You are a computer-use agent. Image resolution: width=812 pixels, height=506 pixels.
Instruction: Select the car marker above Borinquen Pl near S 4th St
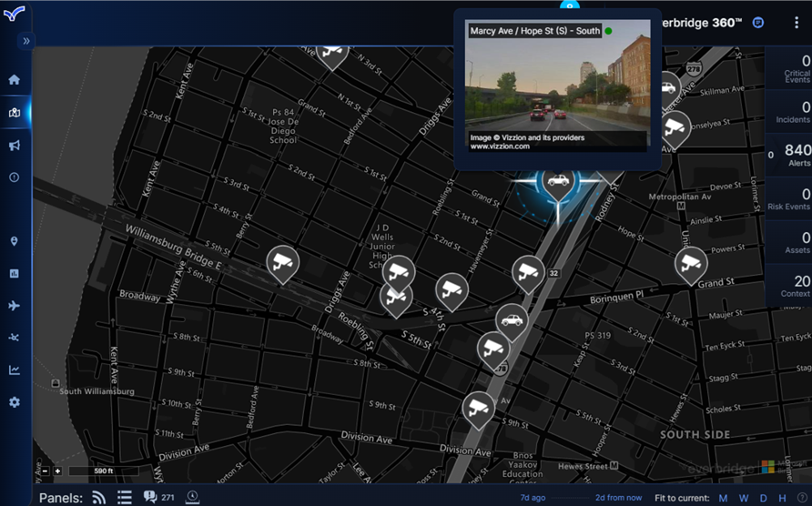pyautogui.click(x=512, y=322)
